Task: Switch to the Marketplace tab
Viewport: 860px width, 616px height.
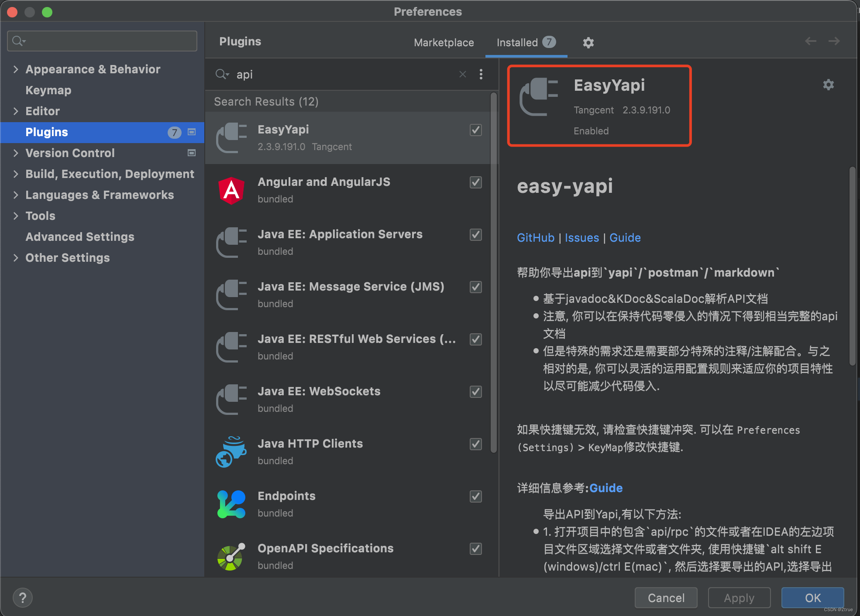Action: click(444, 42)
